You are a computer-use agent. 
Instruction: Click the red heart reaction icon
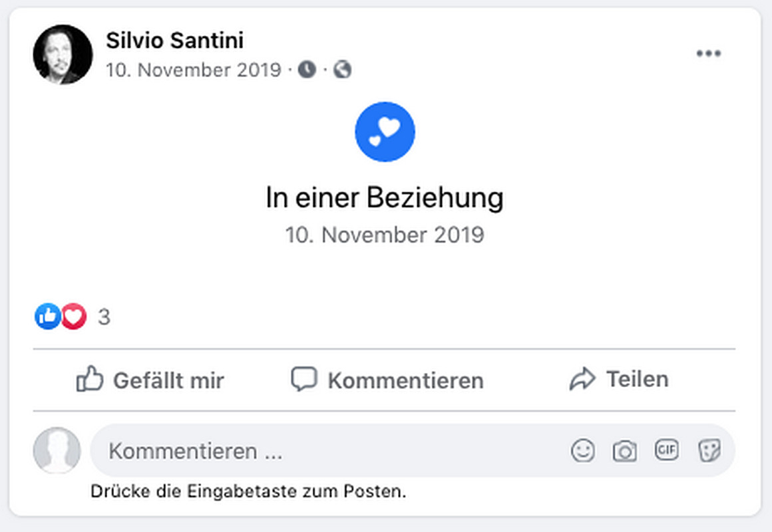74,317
